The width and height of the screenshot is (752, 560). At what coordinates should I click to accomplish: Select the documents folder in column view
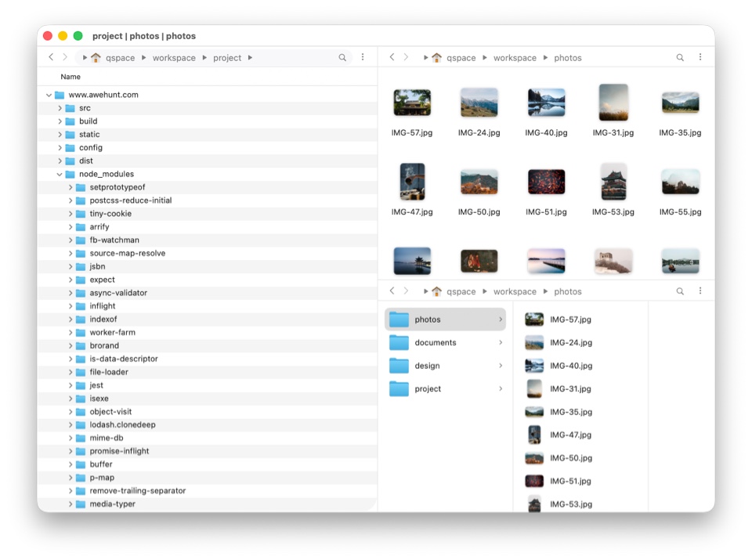point(436,342)
